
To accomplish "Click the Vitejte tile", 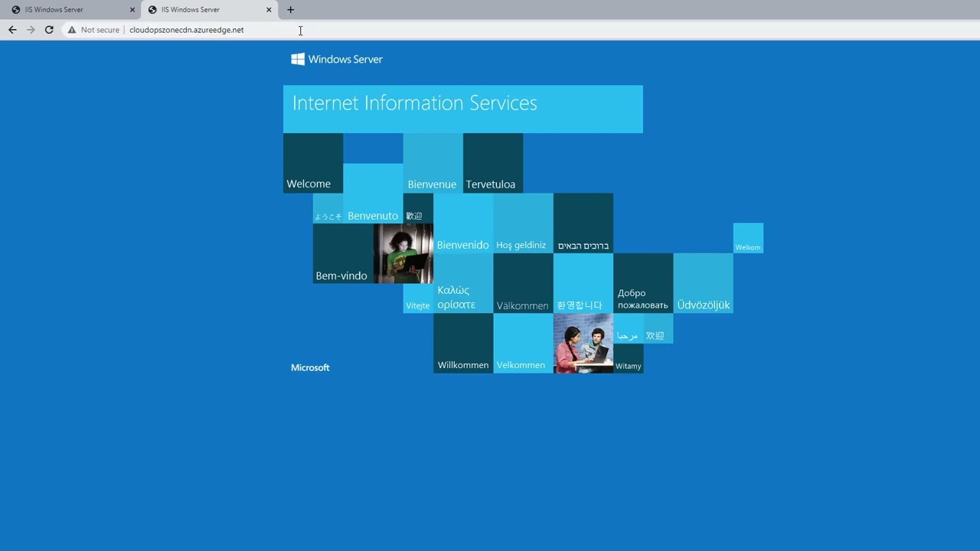I will (x=418, y=298).
